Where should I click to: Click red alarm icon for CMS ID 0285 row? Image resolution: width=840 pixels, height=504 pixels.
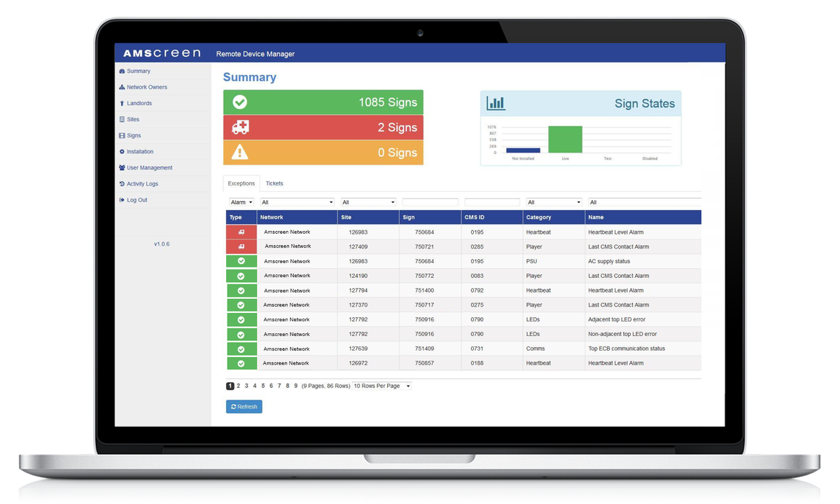[241, 246]
